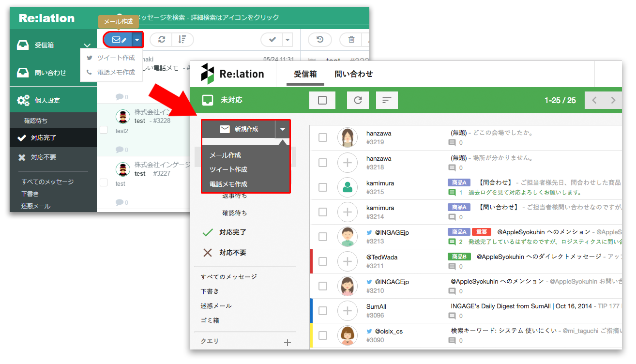Image resolution: width=636 pixels, height=364 pixels.
Task: Click the sort lines icon in green toolbar
Action: [x=387, y=100]
